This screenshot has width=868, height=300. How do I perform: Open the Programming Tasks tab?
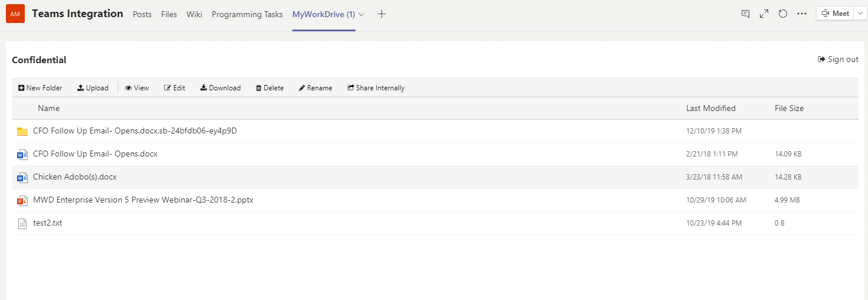(x=247, y=14)
